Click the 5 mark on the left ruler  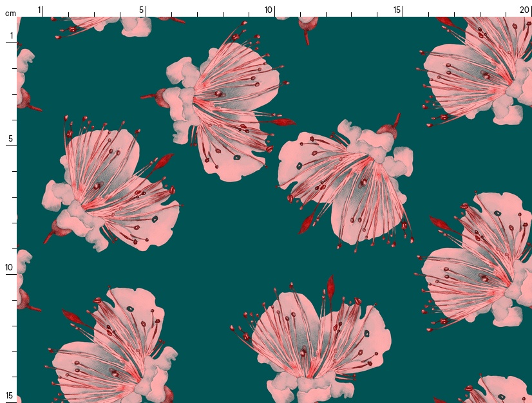pos(11,138)
